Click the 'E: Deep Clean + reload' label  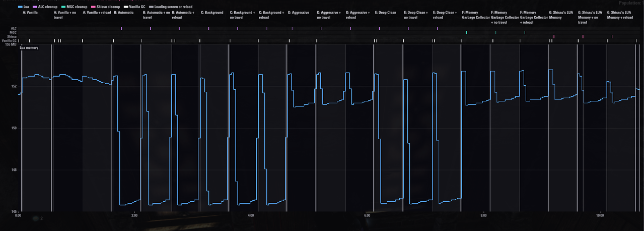[x=445, y=15]
